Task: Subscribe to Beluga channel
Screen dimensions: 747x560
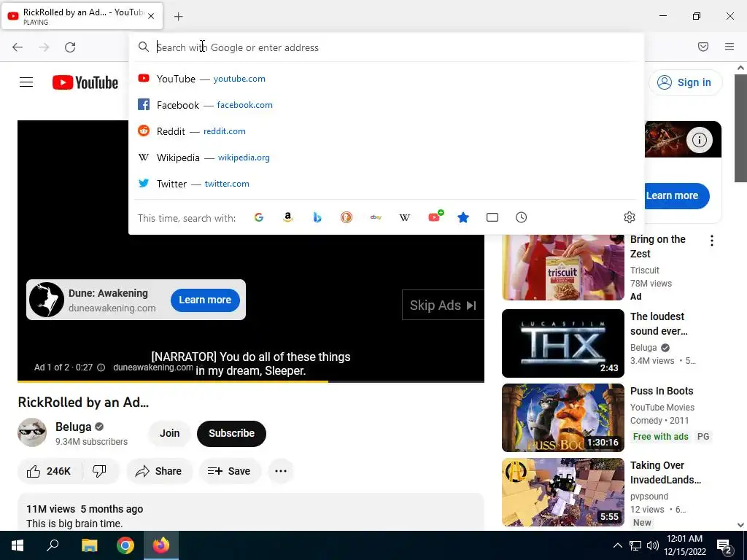Action: click(x=231, y=433)
